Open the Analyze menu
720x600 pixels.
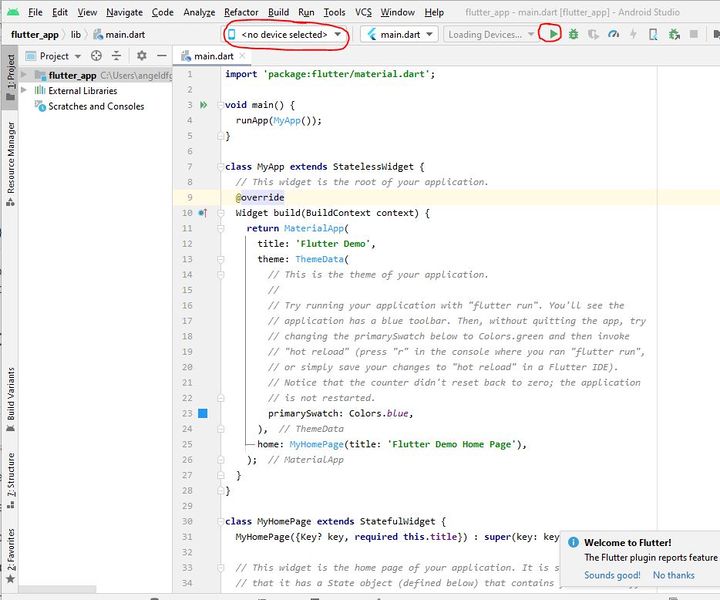[x=199, y=12]
